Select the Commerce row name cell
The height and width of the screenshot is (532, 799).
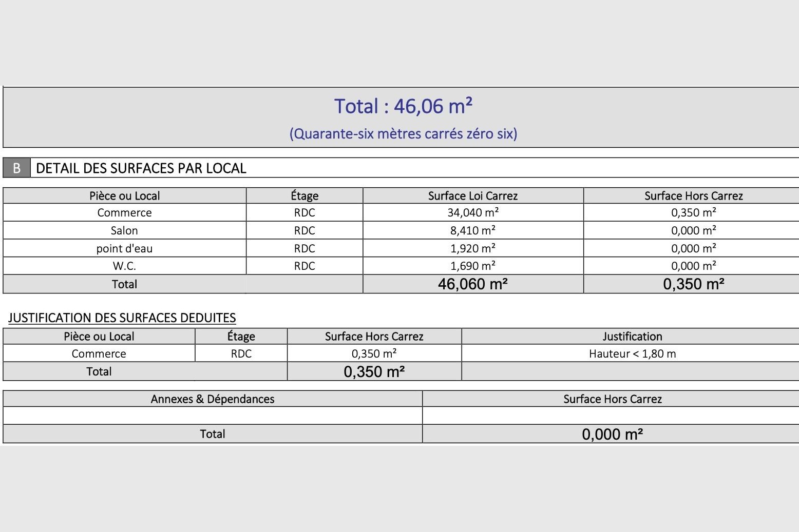125,213
